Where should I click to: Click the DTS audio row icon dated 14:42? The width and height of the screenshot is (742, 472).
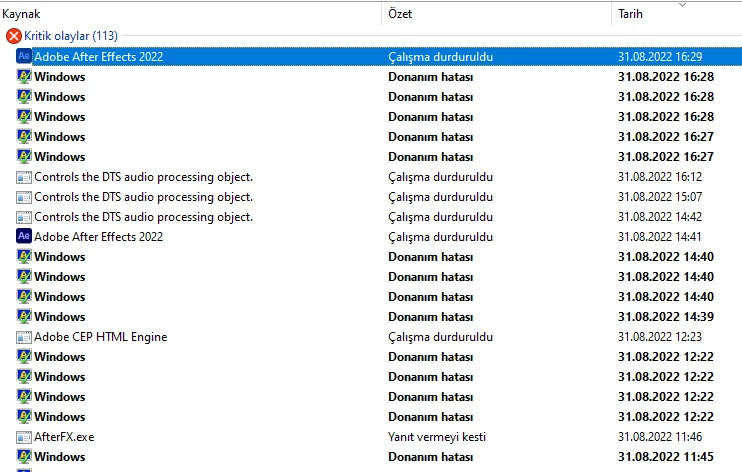click(x=24, y=217)
